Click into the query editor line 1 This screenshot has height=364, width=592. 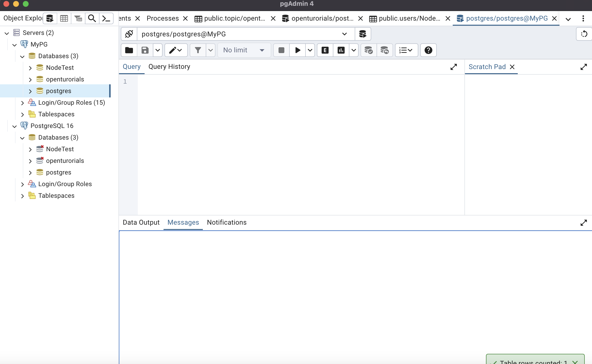[291, 82]
